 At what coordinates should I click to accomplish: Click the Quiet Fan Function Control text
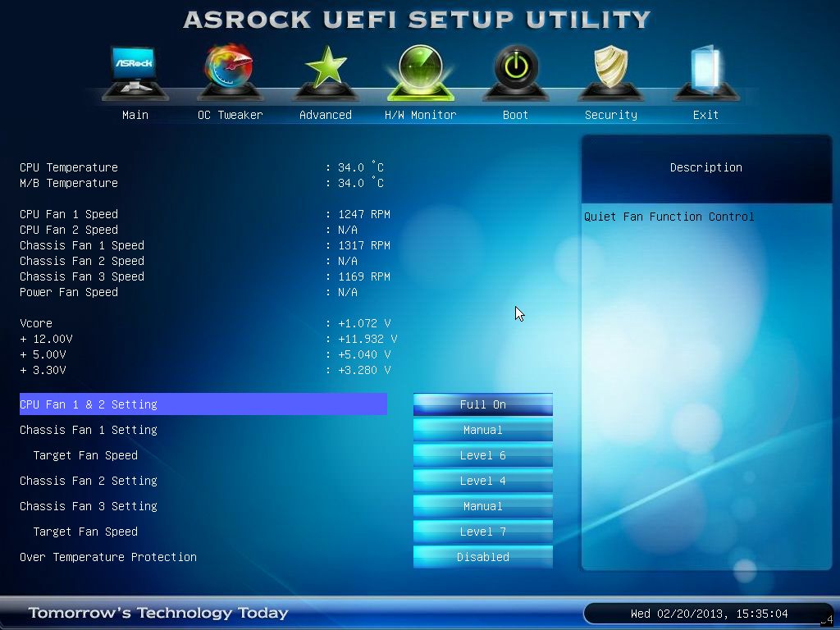[669, 217]
